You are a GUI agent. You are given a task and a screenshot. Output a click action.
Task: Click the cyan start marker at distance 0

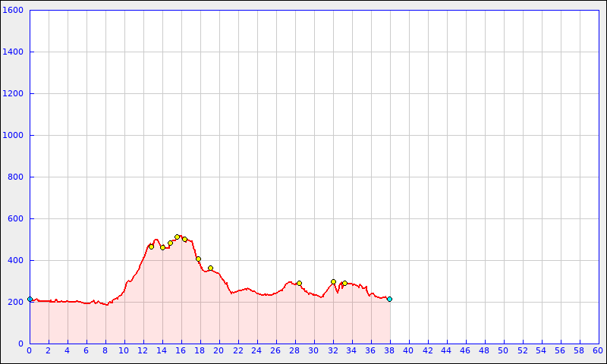click(x=30, y=299)
